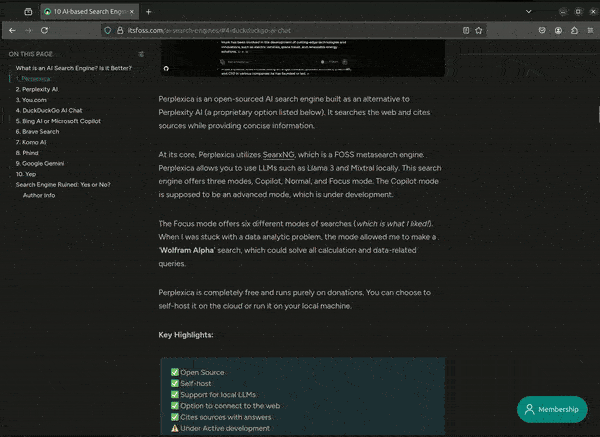This screenshot has height=437, width=600.
Task: Toggle reader view in address bar
Action: 466,31
